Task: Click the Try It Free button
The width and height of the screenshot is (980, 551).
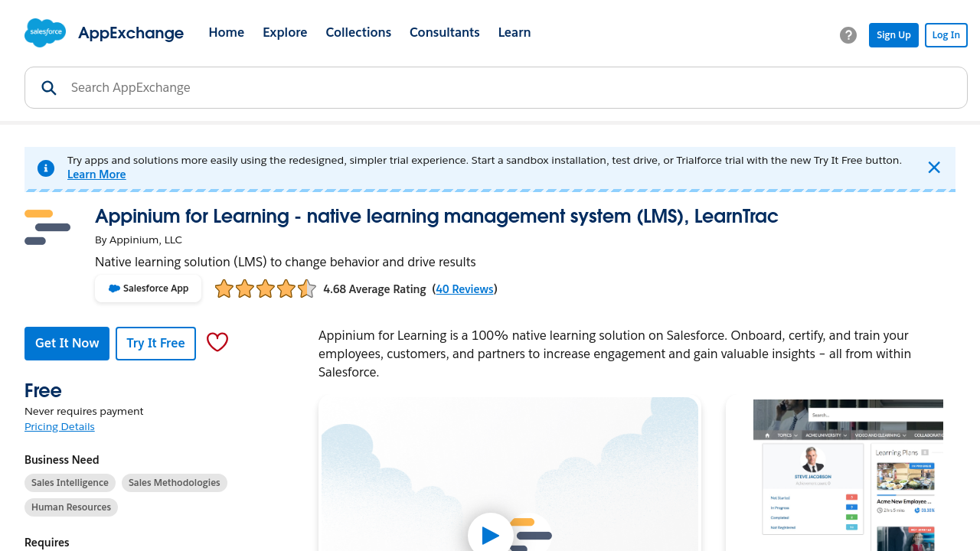Action: [156, 344]
